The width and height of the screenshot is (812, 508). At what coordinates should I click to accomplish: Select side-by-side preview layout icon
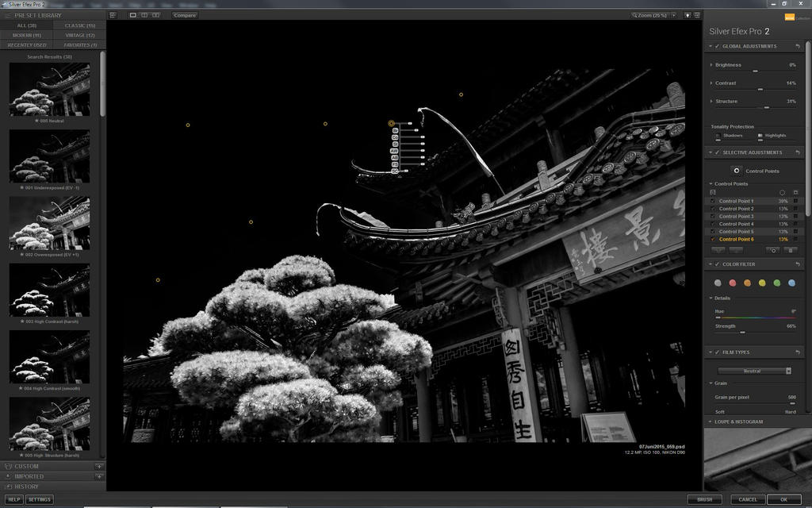[x=156, y=16]
